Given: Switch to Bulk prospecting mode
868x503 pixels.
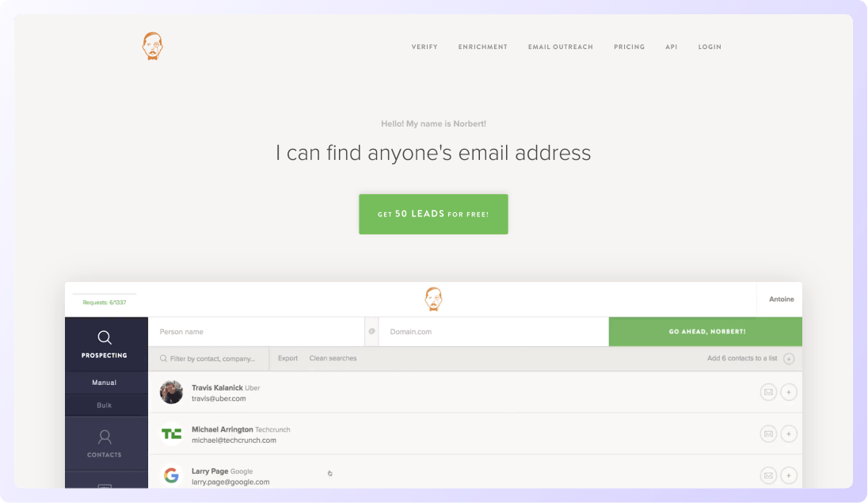Looking at the screenshot, I should tap(105, 405).
